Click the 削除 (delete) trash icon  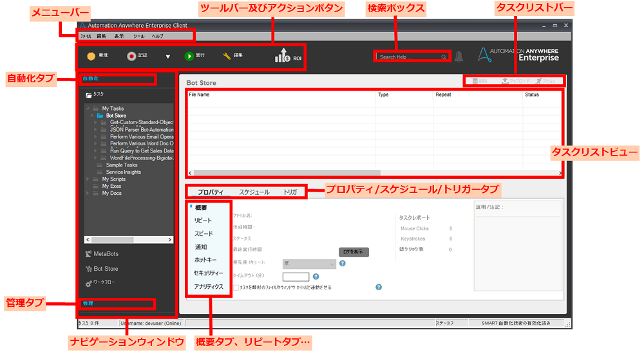pos(475,81)
